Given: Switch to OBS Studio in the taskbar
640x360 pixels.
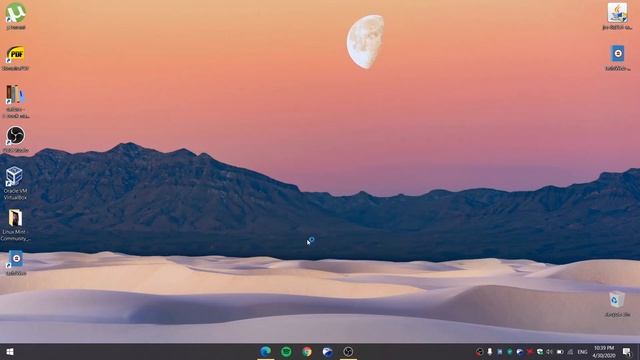Looking at the screenshot, I should click(348, 351).
